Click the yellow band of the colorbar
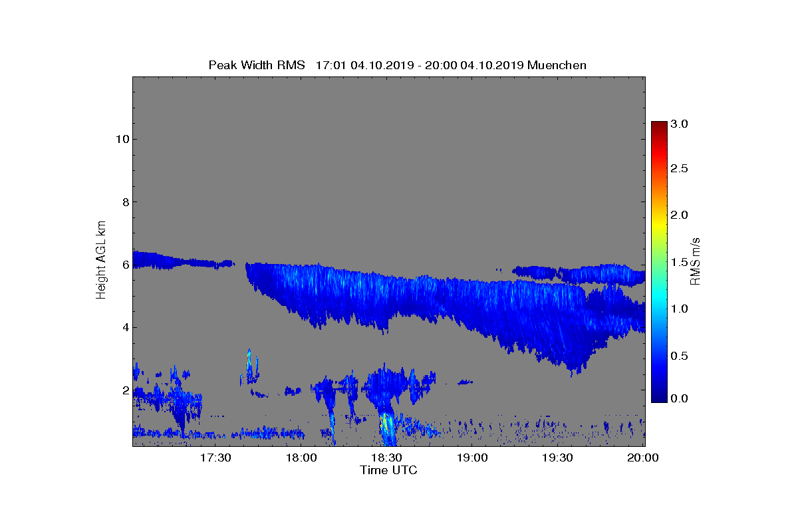The image size is (798, 532). [659, 225]
